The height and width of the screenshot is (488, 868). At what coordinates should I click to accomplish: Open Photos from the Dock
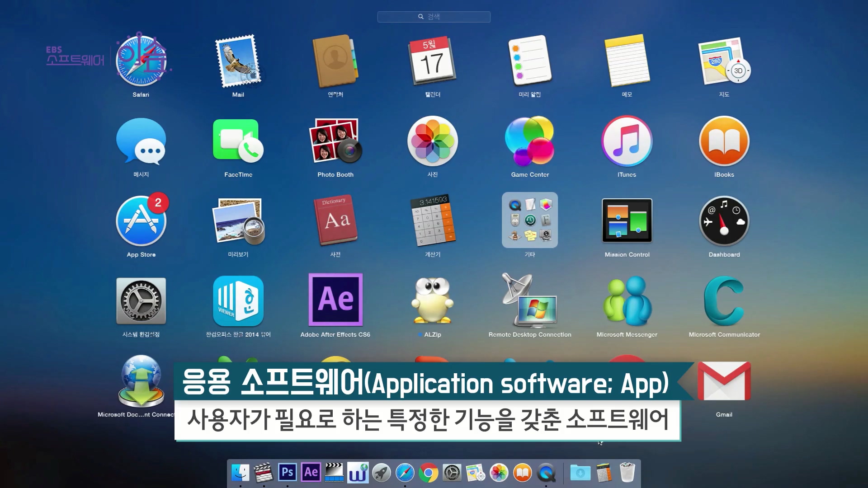click(499, 473)
